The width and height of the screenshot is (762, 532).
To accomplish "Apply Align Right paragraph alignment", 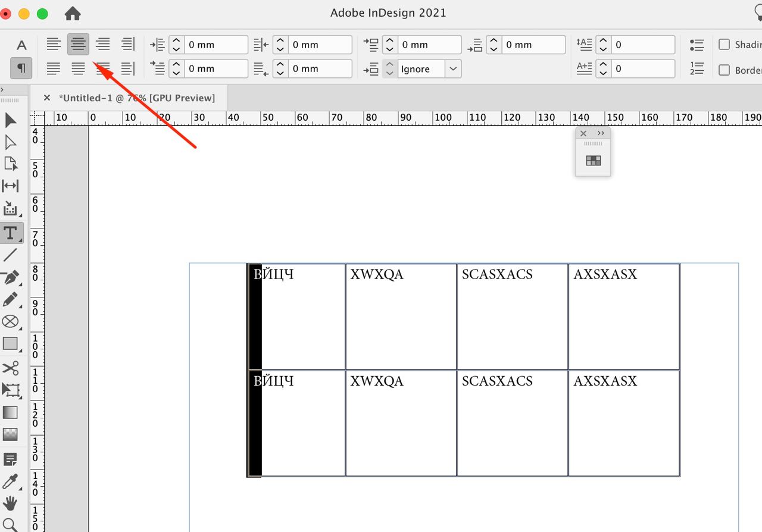I will click(x=103, y=44).
